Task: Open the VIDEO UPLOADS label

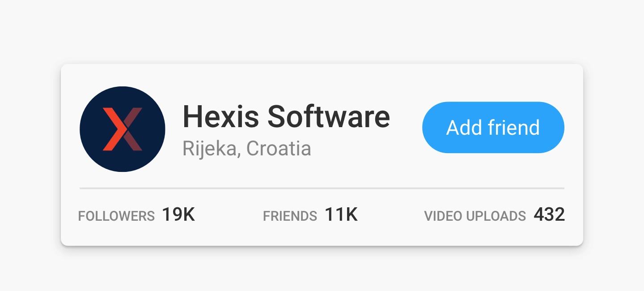Action: pyautogui.click(x=475, y=216)
